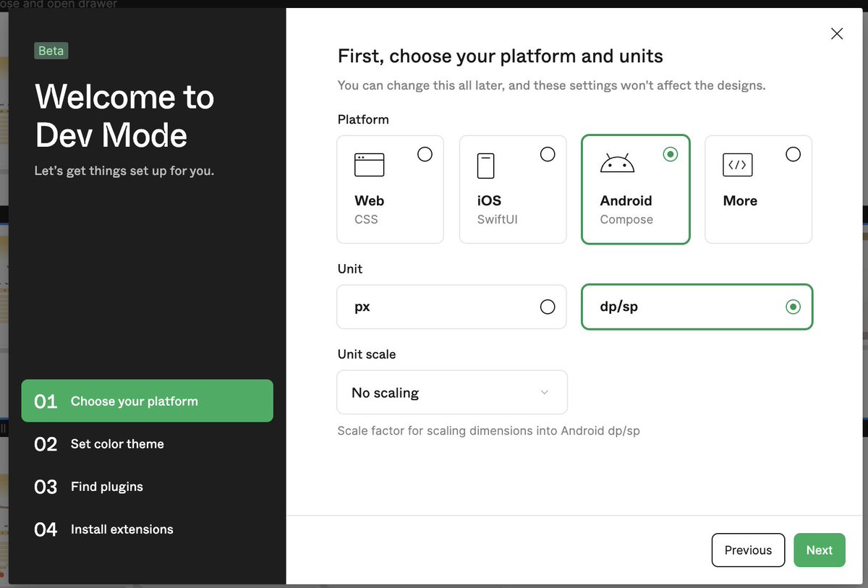Image resolution: width=868 pixels, height=588 pixels.
Task: Click the dp/sp unit label
Action: (619, 307)
